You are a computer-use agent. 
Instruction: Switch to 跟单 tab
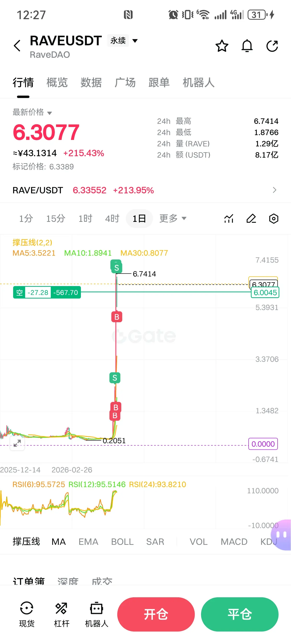click(x=159, y=82)
